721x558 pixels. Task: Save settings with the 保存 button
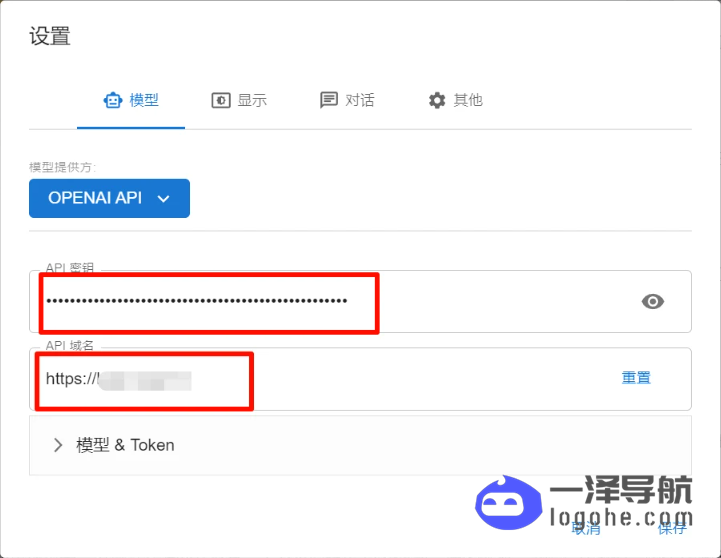pos(671,528)
